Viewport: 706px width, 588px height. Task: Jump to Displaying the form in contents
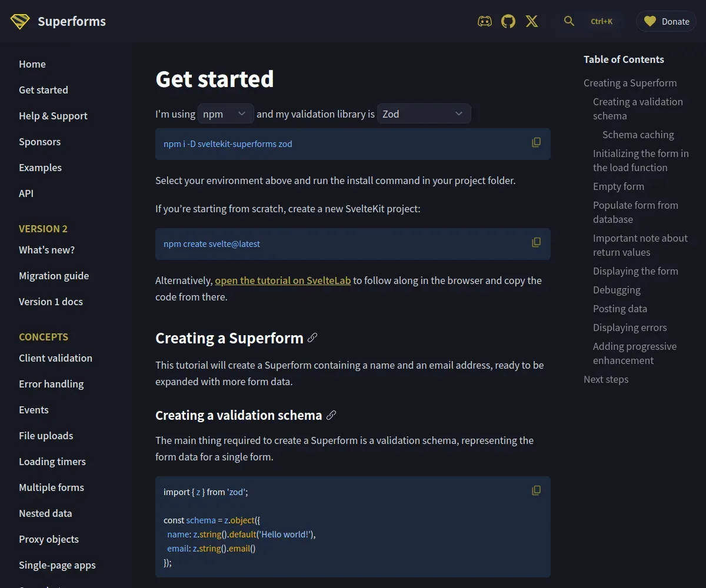(x=635, y=271)
